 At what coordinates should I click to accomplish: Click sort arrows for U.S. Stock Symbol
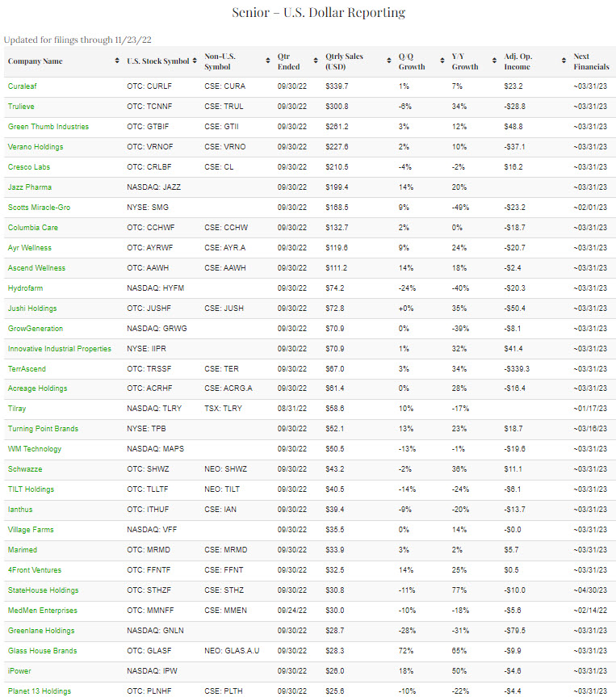click(x=196, y=61)
